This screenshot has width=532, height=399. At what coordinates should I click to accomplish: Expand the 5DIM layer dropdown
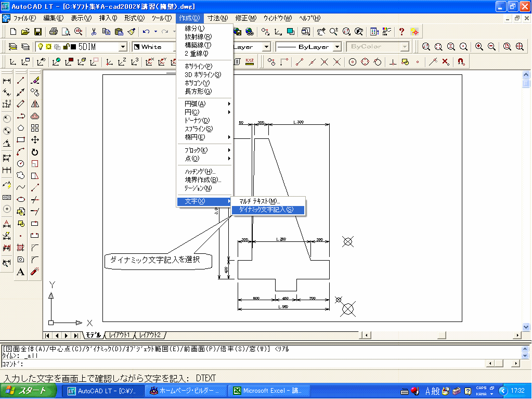[123, 46]
